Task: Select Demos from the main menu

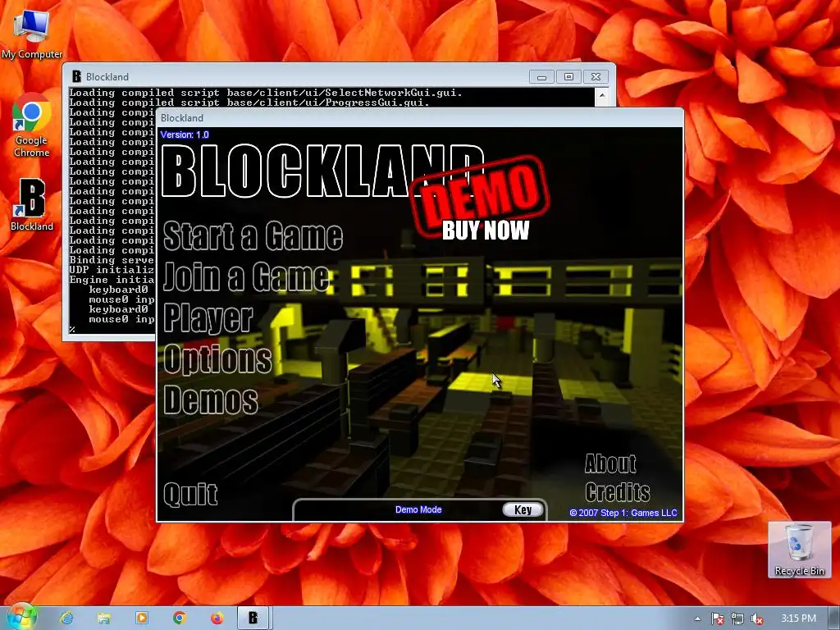Action: click(211, 399)
